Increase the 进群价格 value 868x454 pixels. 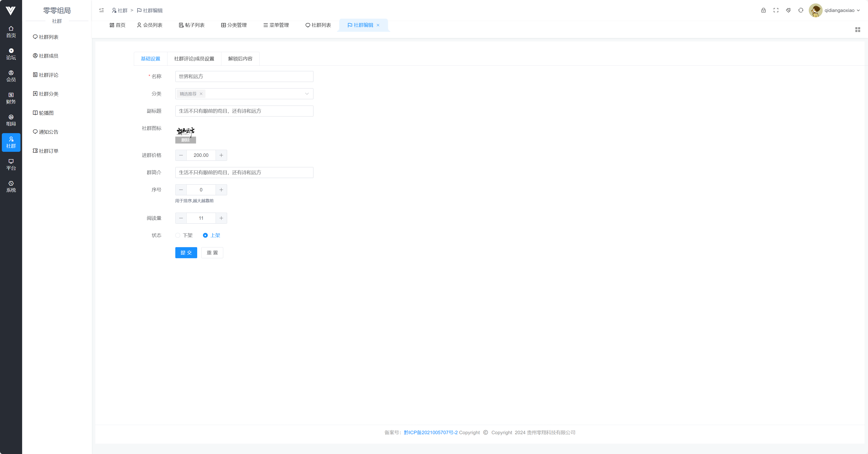[x=221, y=155]
